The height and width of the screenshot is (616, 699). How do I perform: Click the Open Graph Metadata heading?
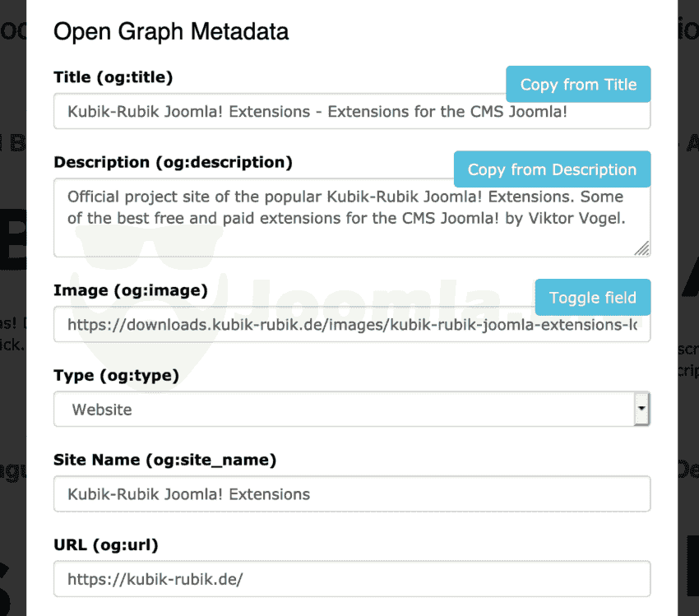click(171, 32)
